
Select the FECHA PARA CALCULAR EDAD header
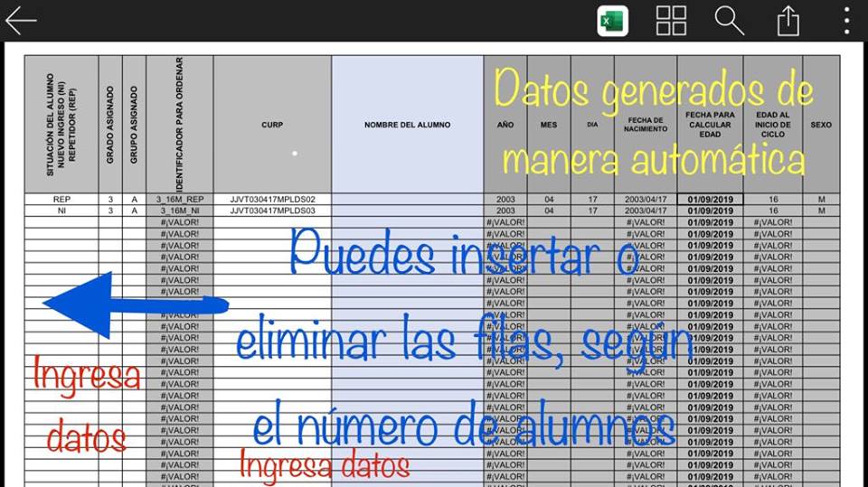point(711,125)
